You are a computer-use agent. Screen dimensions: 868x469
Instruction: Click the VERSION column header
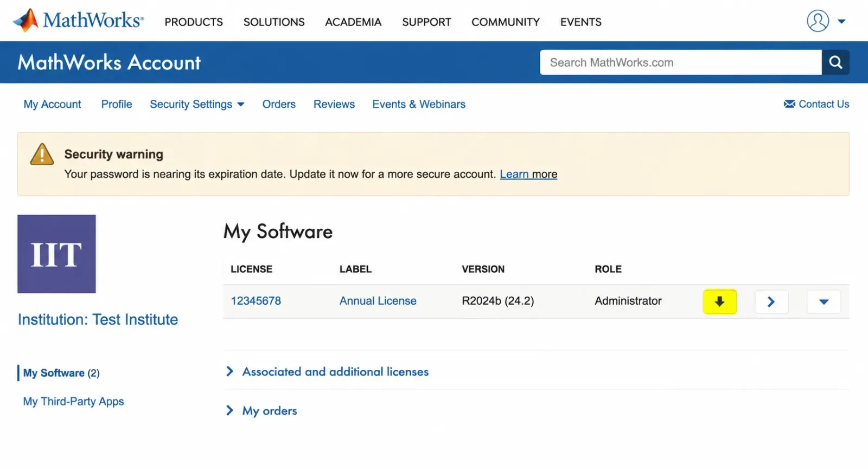coord(483,269)
